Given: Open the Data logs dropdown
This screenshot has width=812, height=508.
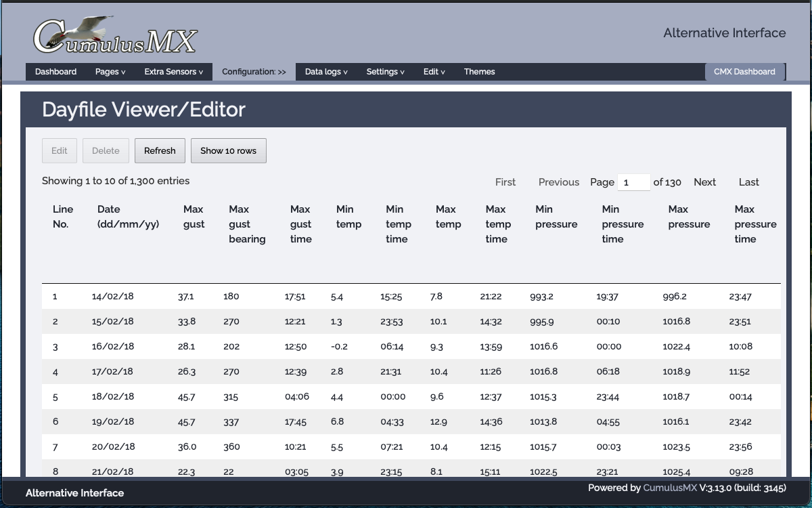Looking at the screenshot, I should (326, 72).
